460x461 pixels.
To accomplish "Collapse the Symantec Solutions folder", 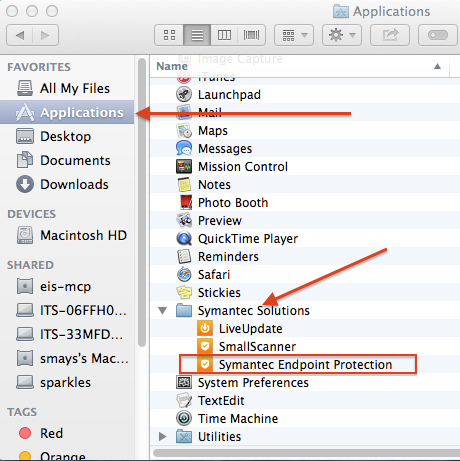I will coord(163,311).
